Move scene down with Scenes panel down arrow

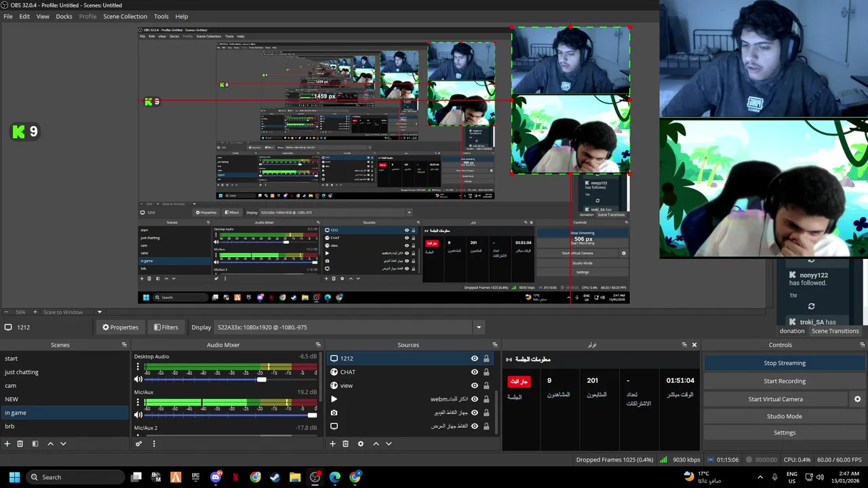pos(63,443)
